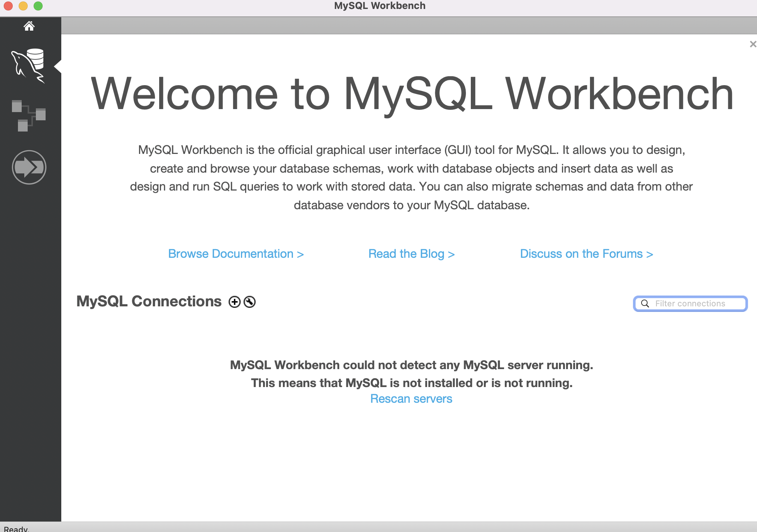Click the magnifying glass search icon

645,304
